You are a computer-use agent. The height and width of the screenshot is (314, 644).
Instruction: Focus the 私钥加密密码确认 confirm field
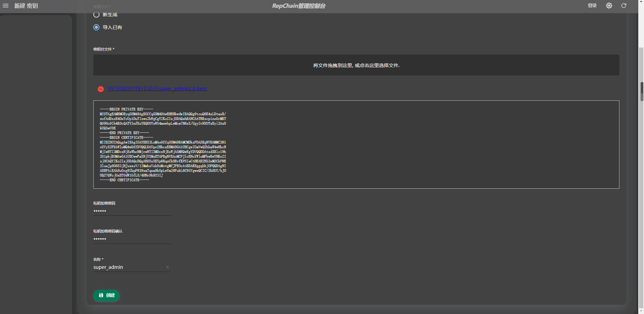(132, 239)
